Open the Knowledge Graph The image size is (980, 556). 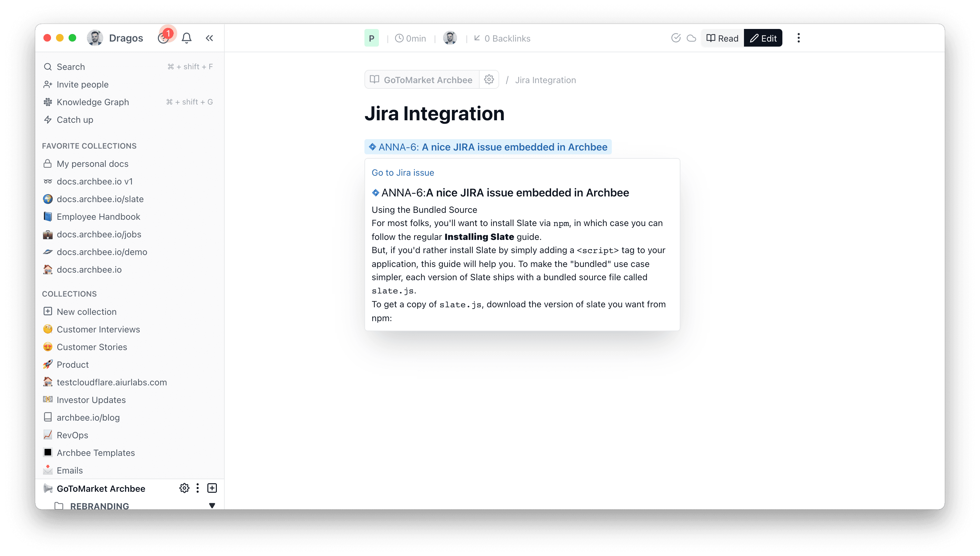point(93,102)
